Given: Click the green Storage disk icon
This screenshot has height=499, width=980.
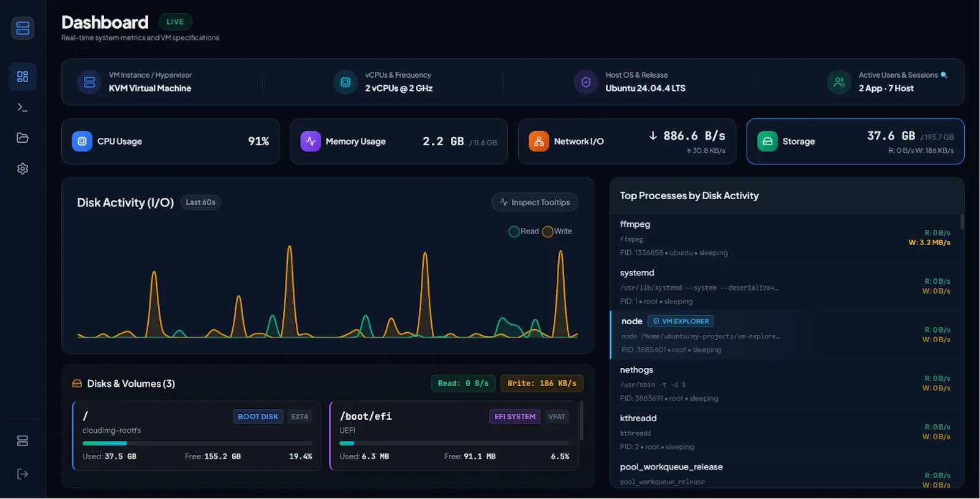Looking at the screenshot, I should tap(767, 142).
